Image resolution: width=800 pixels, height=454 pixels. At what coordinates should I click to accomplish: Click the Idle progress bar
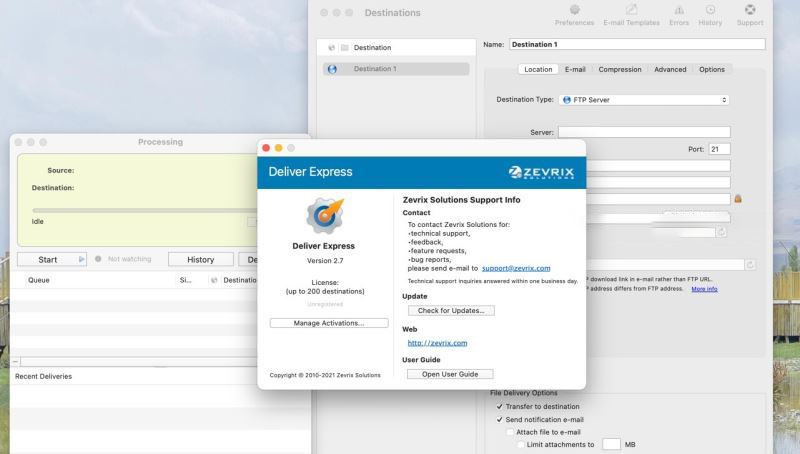(144, 210)
